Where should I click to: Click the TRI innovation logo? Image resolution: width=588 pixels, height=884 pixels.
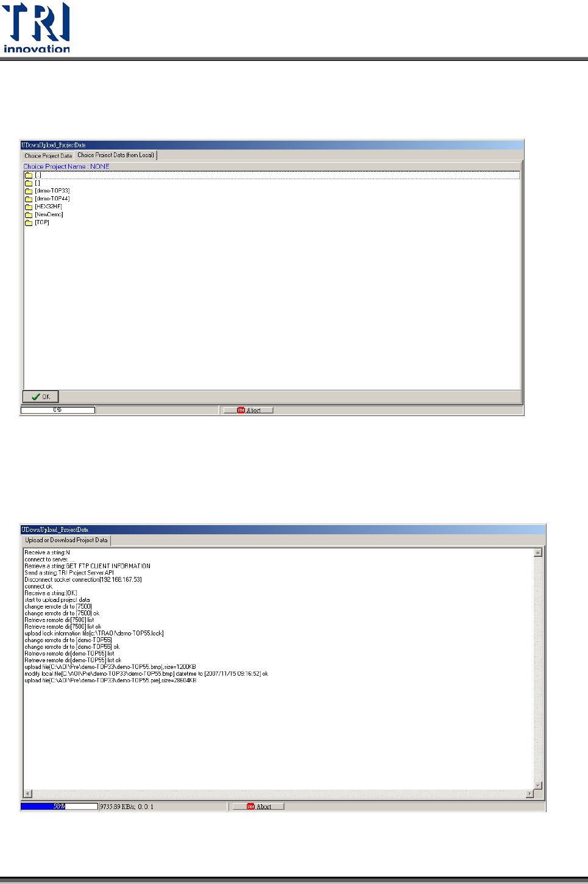37,27
